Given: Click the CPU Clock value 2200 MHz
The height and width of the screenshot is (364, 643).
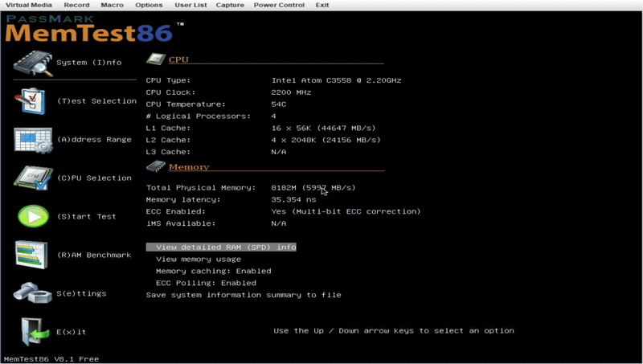Looking at the screenshot, I should (291, 92).
